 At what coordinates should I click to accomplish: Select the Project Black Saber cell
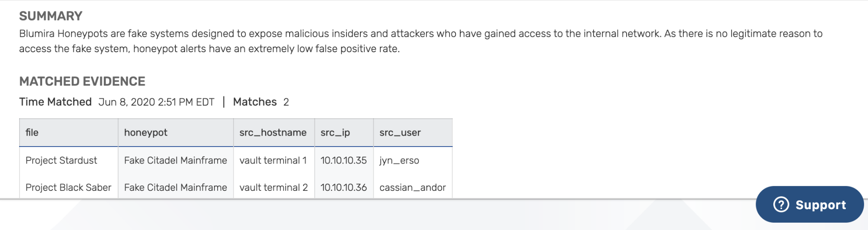point(68,187)
